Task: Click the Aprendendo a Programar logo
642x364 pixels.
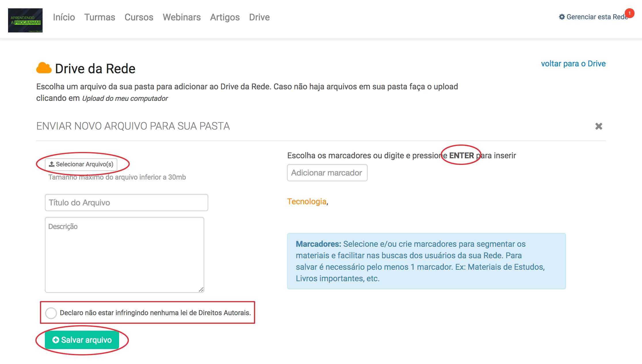Action: [x=25, y=20]
